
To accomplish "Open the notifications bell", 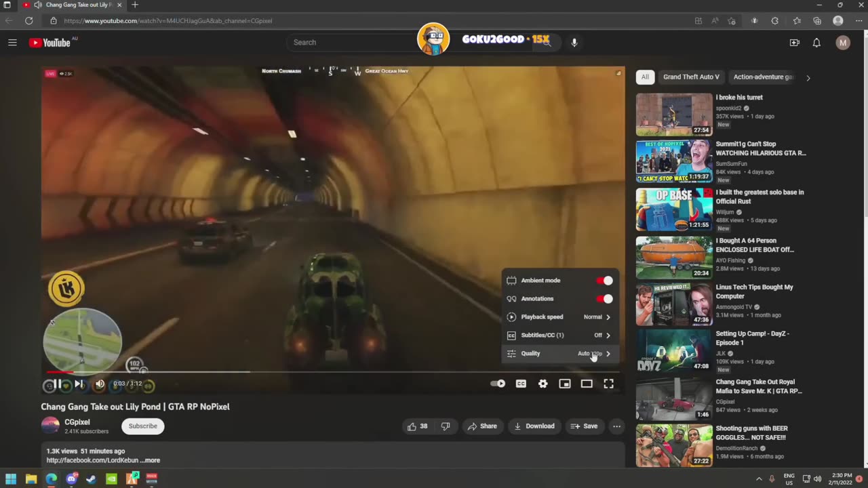I will pos(816,43).
